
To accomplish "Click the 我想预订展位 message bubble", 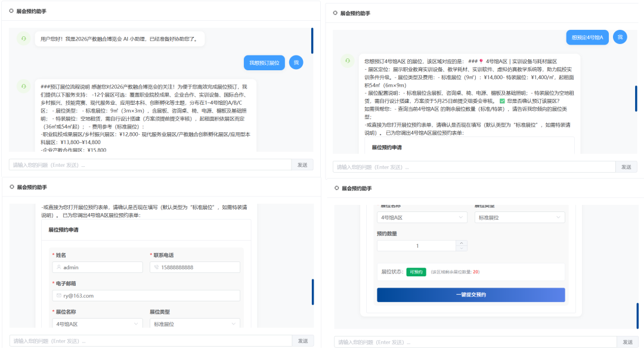I will coord(264,63).
